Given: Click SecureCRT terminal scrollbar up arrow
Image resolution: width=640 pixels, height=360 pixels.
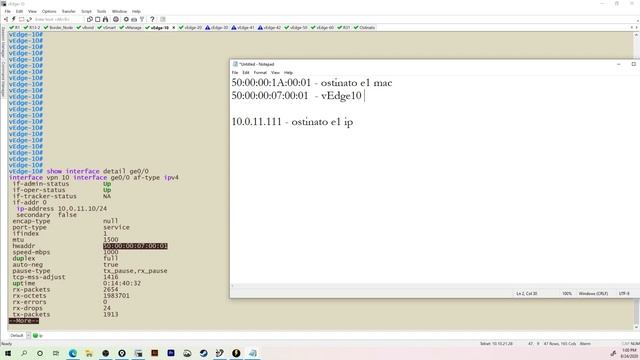Looking at the screenshot, I should [x=636, y=35].
